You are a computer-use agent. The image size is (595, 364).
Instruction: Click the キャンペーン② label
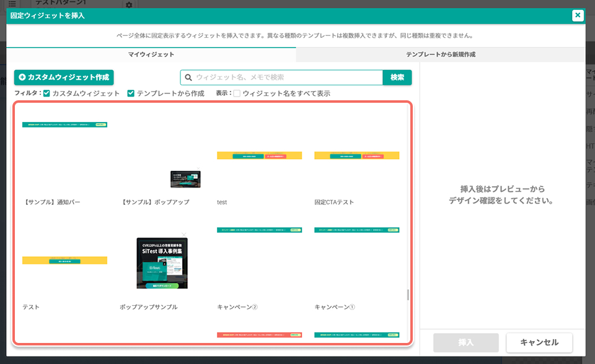tap(237, 307)
